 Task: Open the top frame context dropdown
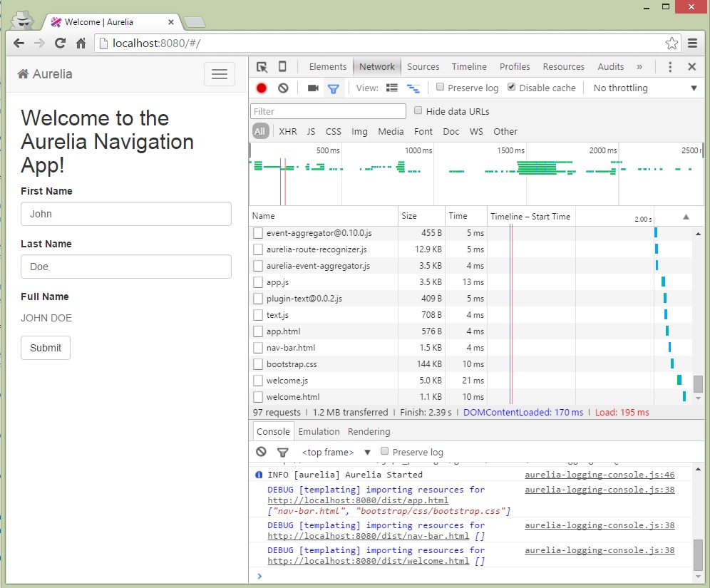point(336,452)
